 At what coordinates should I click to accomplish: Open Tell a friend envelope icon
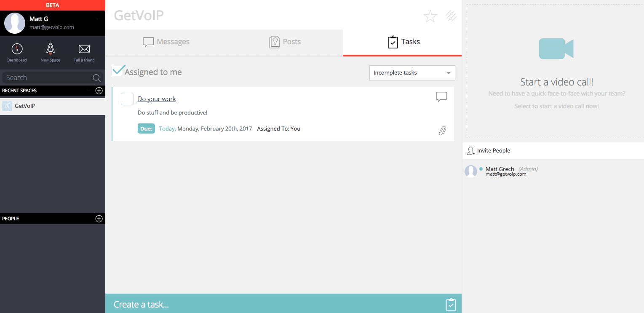[x=84, y=49]
